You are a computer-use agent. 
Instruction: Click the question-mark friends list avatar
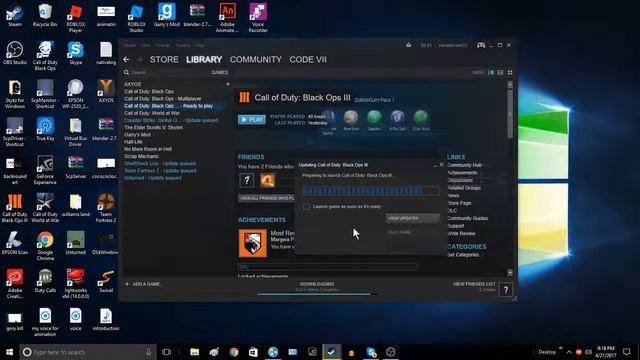point(506,290)
